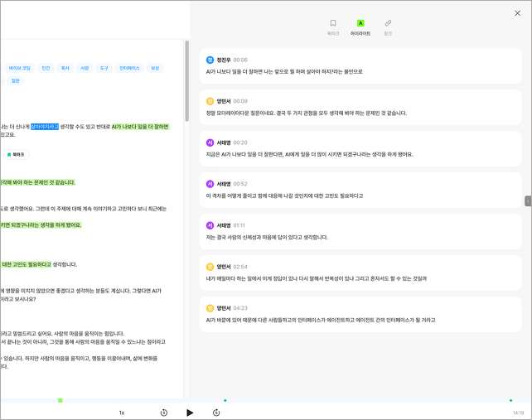This screenshot has width=532, height=420.
Task: Select the 하이라이트 highlight tab
Action: tap(360, 27)
